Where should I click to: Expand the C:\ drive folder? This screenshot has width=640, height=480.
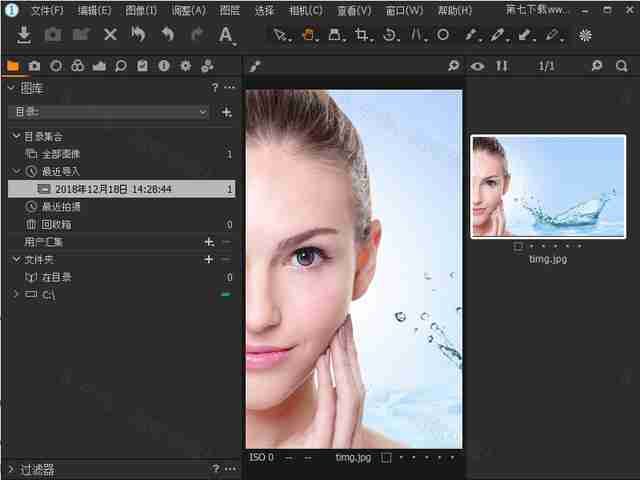click(15, 295)
